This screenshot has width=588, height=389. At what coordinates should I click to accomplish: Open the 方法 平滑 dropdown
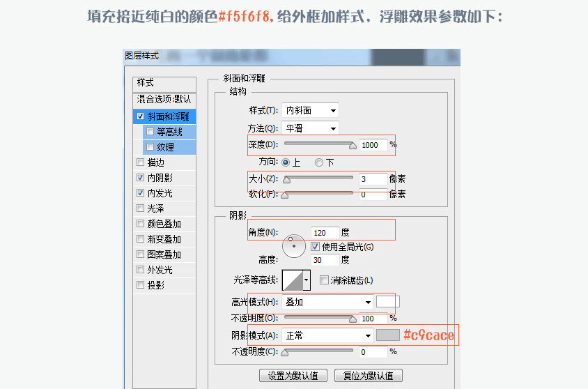(x=310, y=128)
